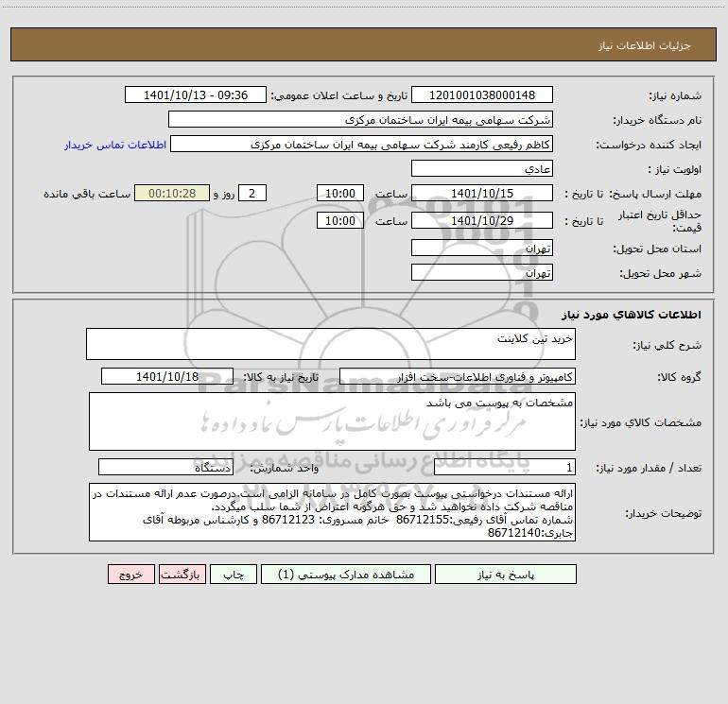Click remaining days field showing 2
This screenshot has height=704, width=728.
click(252, 193)
